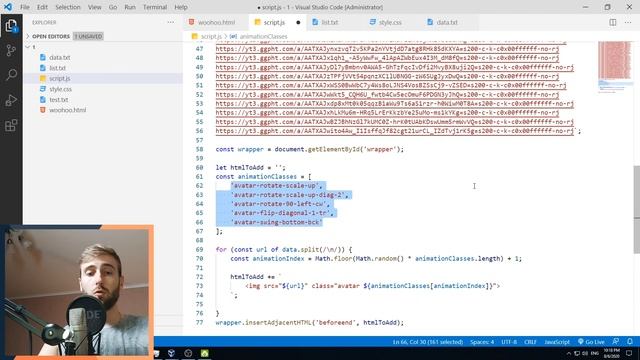
Task: Open the Source Control view
Action: (11, 50)
